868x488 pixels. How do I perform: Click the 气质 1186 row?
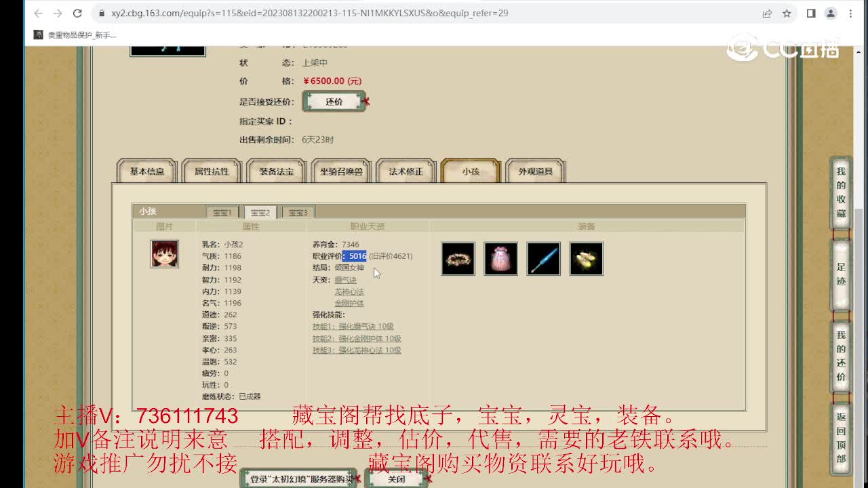[221, 256]
